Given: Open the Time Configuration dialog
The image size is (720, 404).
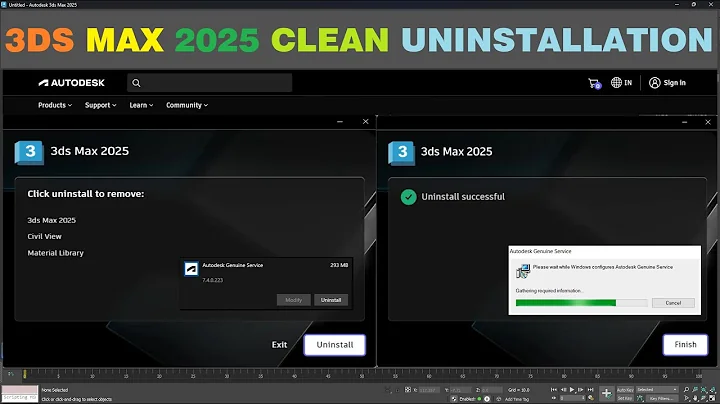Looking at the screenshot, I should [591, 398].
